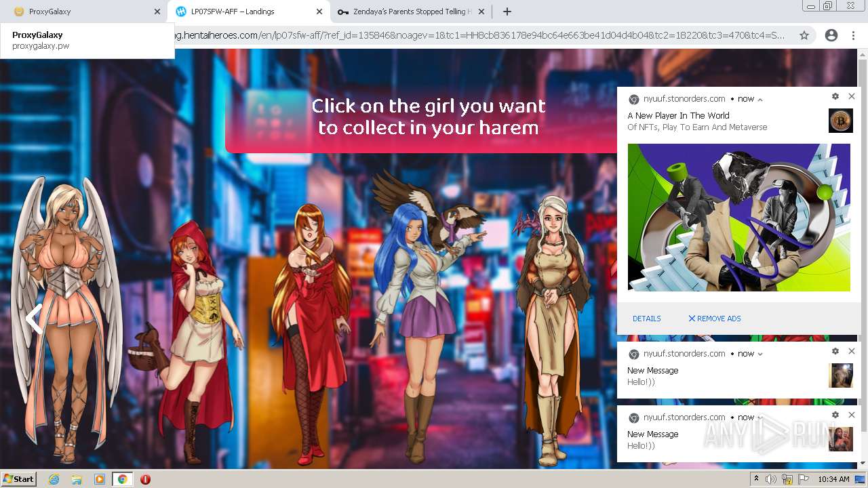The width and height of the screenshot is (868, 488).
Task: Open gear on second New Message notification
Action: coord(835,415)
